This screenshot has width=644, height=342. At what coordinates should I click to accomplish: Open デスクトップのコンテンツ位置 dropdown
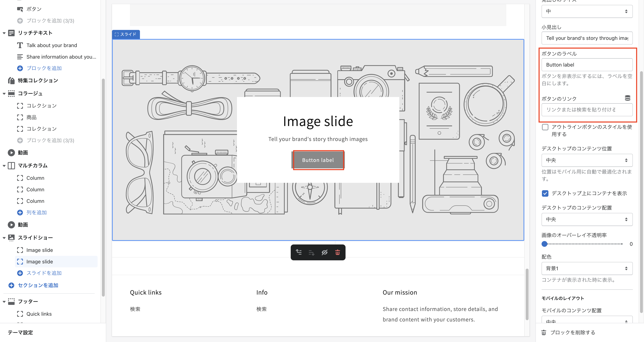(587, 160)
